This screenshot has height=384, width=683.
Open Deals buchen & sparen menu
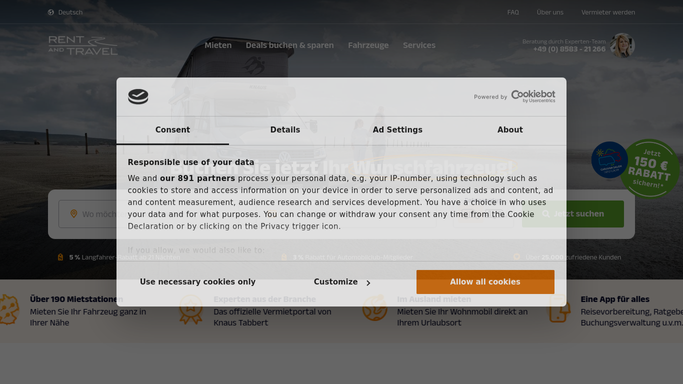[x=290, y=45]
